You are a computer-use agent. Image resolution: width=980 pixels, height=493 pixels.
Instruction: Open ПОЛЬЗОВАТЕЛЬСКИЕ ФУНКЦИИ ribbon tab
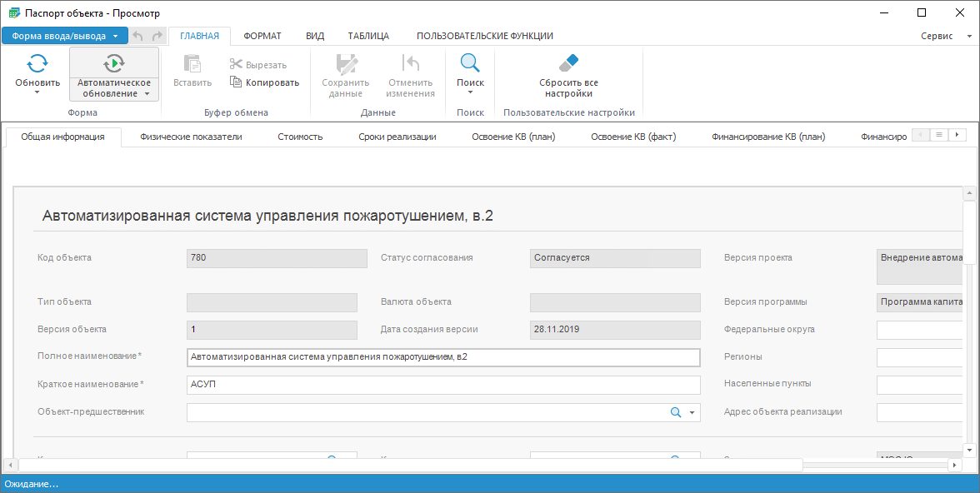tap(484, 36)
